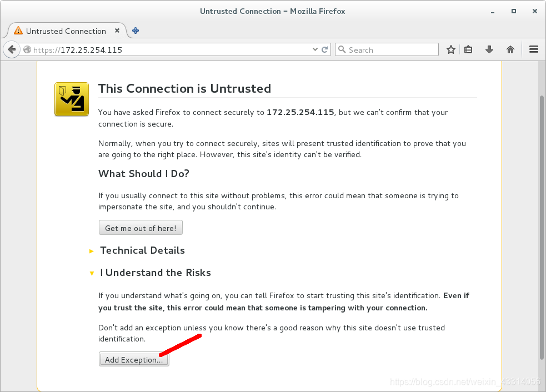Screen dimensions: 546x392
Task: Click the Add Exception... button
Action: point(134,359)
